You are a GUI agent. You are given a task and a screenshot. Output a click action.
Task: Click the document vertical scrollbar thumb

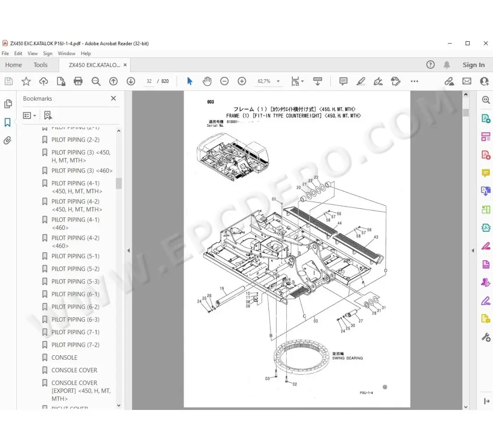466,112
